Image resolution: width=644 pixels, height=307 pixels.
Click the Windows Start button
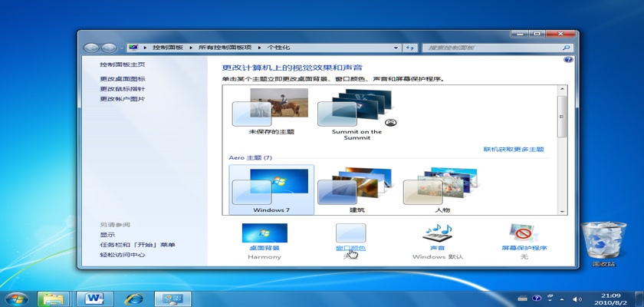[x=17, y=298]
